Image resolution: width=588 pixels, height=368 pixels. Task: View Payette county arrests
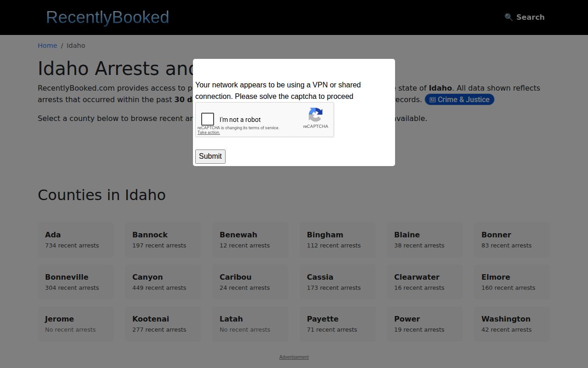pyautogui.click(x=338, y=324)
